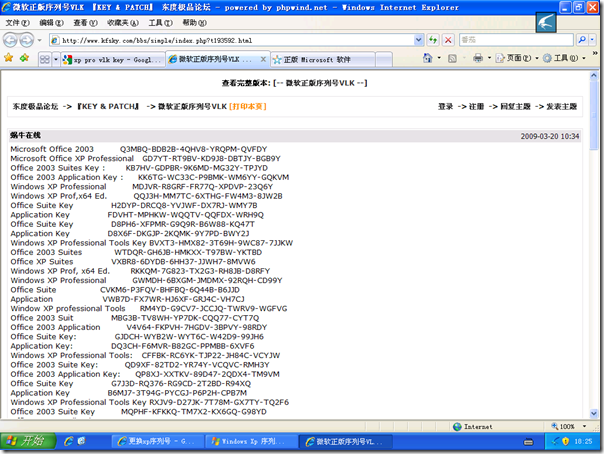Click the post timestamp 2009-03-20 10:34

coord(550,136)
